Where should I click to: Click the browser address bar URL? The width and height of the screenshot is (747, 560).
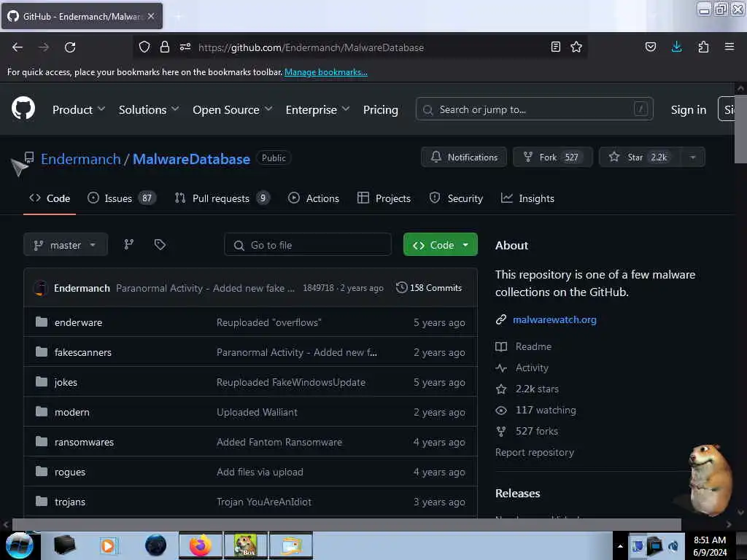311,47
